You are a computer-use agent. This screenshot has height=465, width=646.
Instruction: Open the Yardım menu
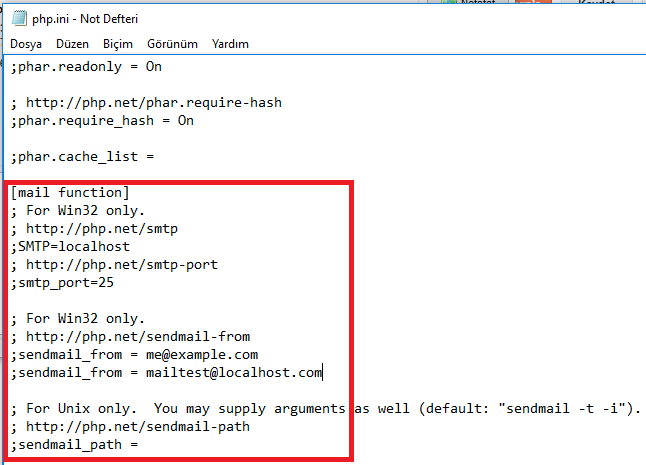[230, 44]
